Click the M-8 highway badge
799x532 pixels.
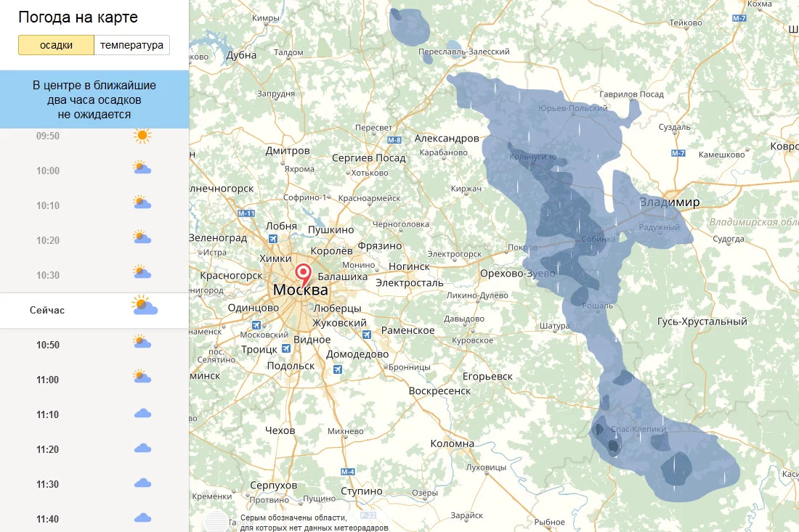[394, 140]
